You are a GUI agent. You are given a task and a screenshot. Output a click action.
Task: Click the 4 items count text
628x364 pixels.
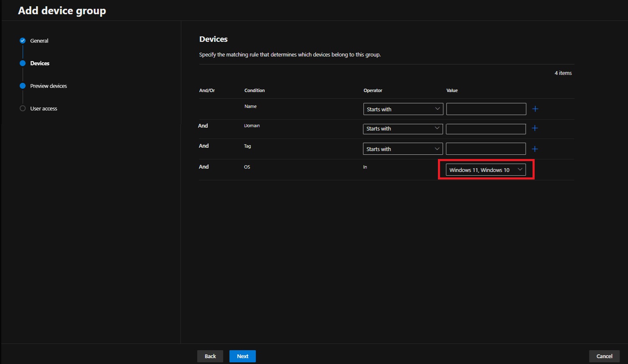pyautogui.click(x=563, y=73)
